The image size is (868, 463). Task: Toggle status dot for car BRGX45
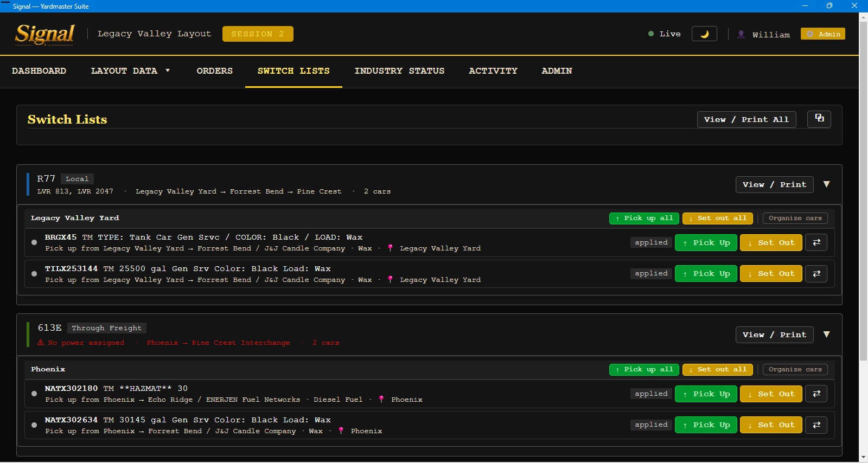(34, 242)
